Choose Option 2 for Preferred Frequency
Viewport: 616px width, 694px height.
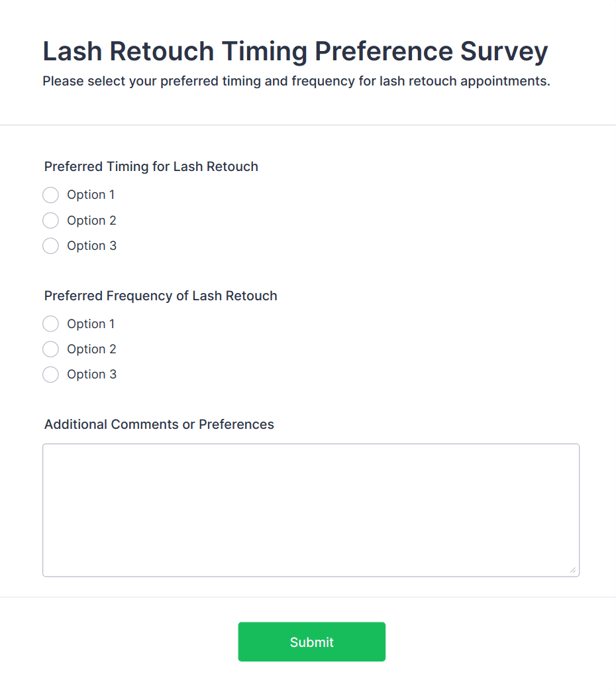[50, 349]
